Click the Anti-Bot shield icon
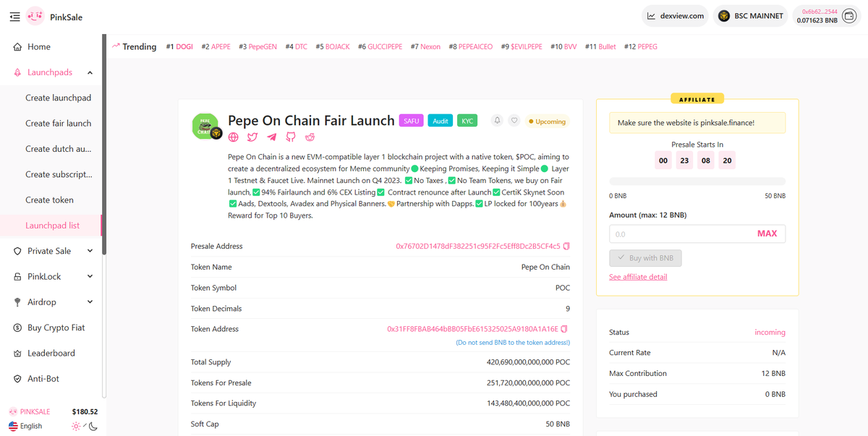This screenshot has height=436, width=868. [18, 379]
